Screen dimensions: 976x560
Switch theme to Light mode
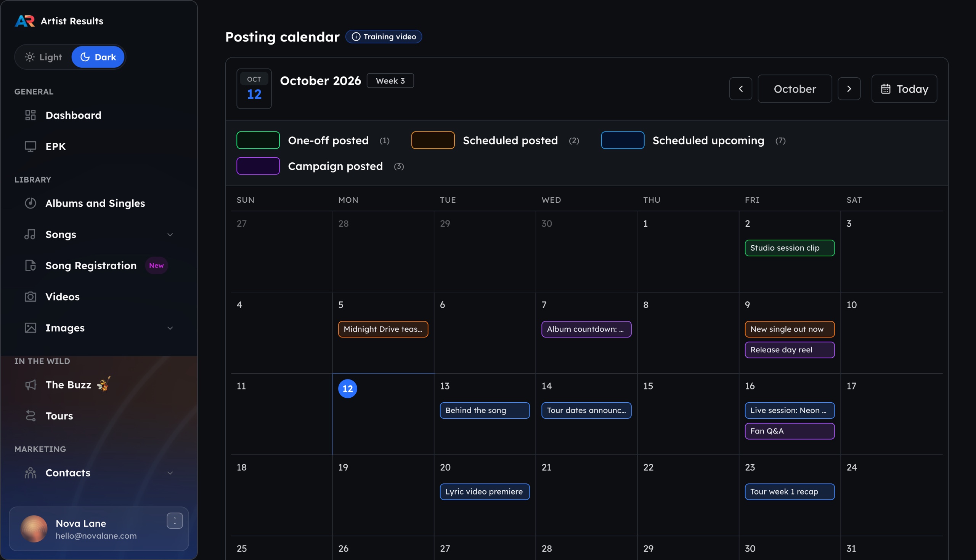click(43, 57)
